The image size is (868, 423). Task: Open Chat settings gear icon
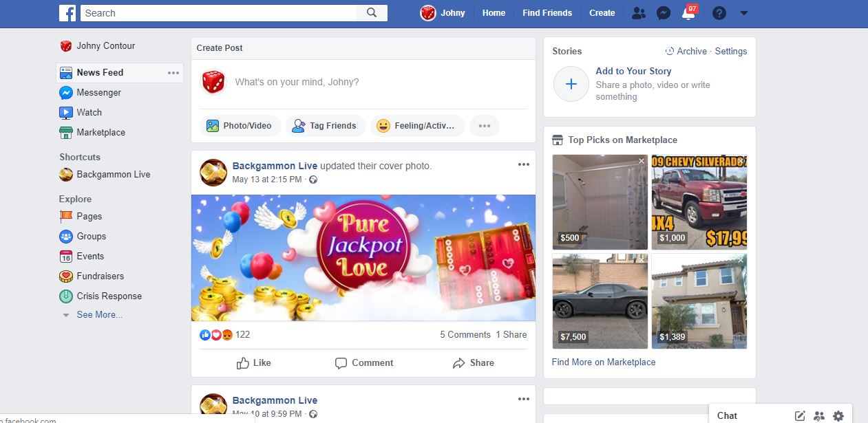tap(838, 415)
